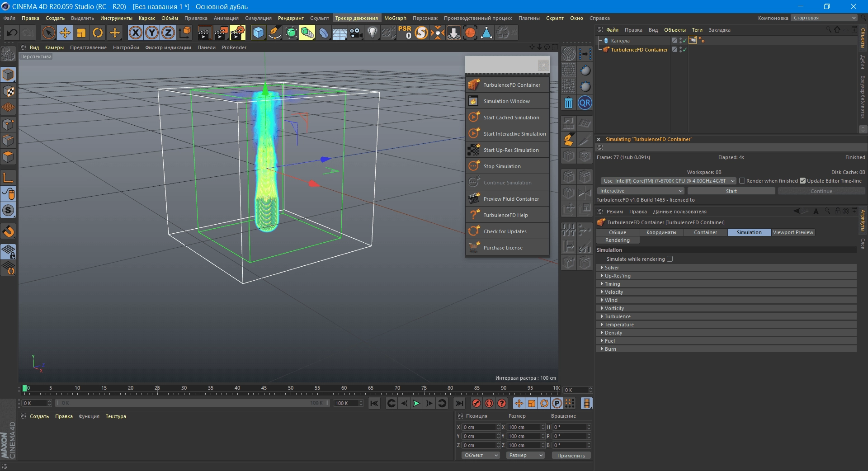This screenshot has width=868, height=471.
Task: Open the MoGraph menu
Action: pyautogui.click(x=395, y=18)
